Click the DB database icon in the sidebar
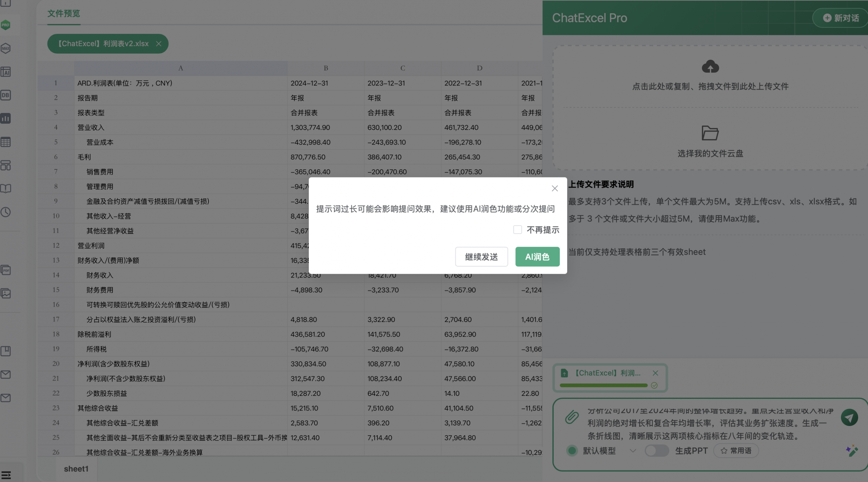This screenshot has height=482, width=868. [x=5, y=95]
